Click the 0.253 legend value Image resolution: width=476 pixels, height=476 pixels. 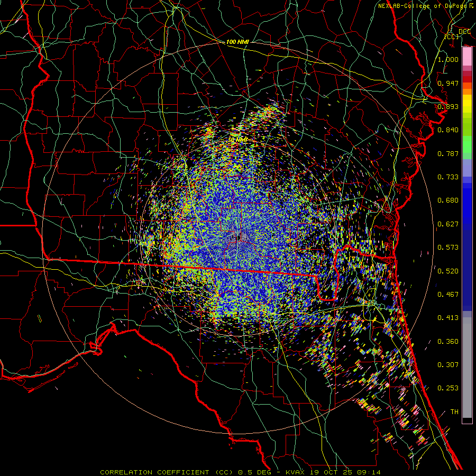[x=448, y=388]
